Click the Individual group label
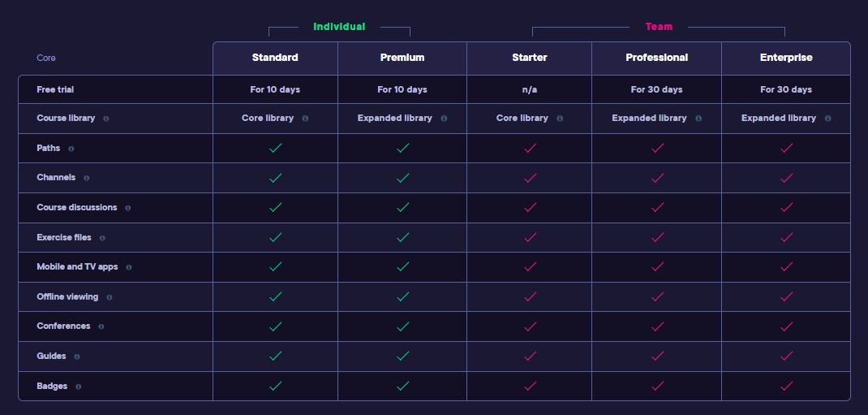868x415 pixels. (x=339, y=27)
